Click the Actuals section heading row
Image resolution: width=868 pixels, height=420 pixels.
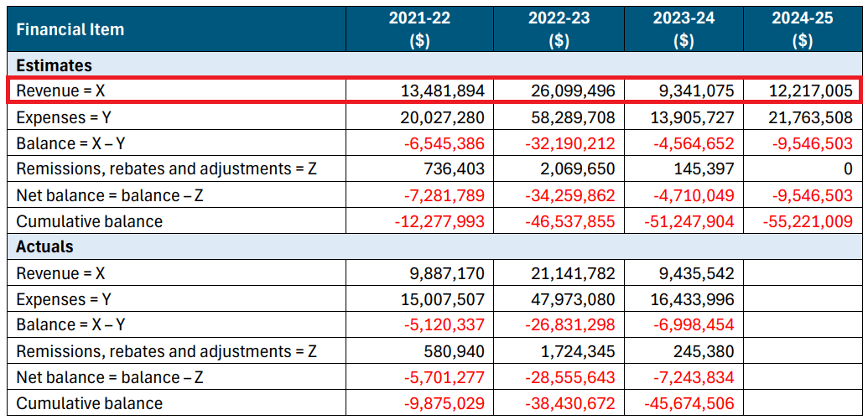45,247
